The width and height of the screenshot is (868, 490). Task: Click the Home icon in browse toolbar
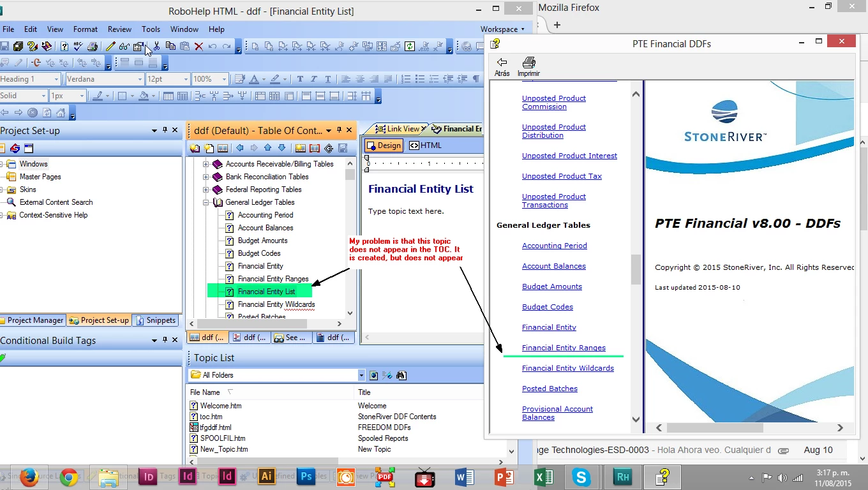tap(61, 113)
